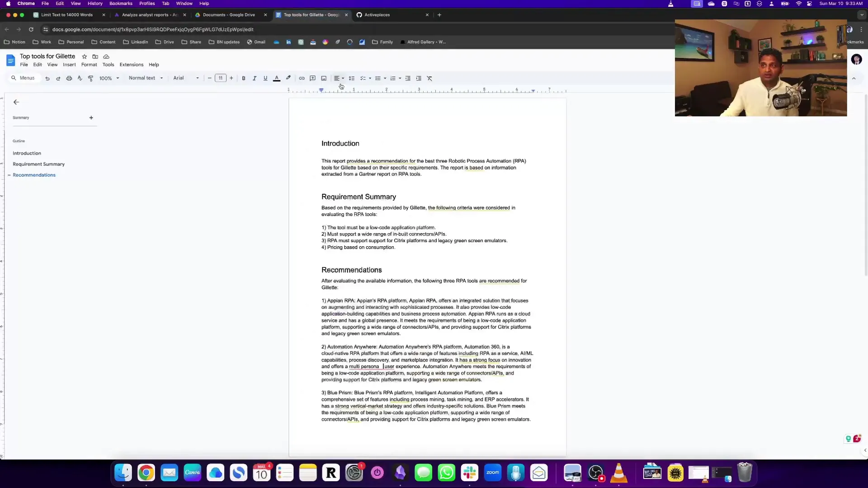Switch to the Activepieces tab
Image resolution: width=868 pixels, height=488 pixels.
click(x=392, y=15)
